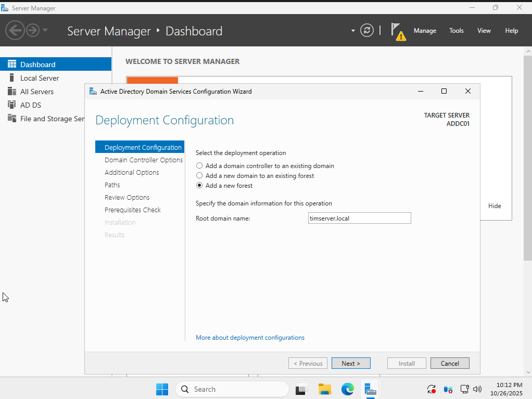Open the Tools menu
Image resolution: width=532 pixels, height=399 pixels.
[456, 30]
